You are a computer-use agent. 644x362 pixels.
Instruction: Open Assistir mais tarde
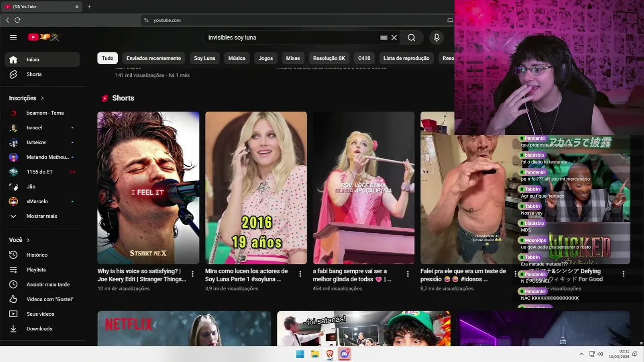point(42,285)
